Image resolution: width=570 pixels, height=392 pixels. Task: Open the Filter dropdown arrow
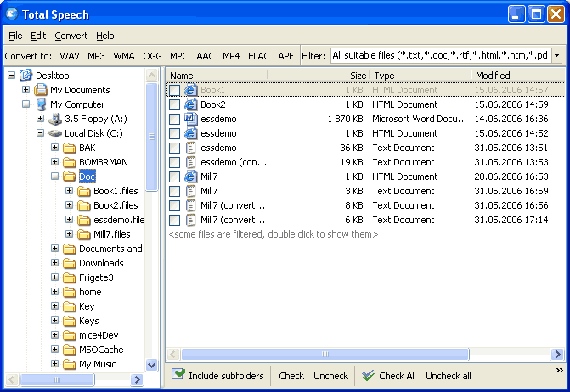pyautogui.click(x=556, y=56)
